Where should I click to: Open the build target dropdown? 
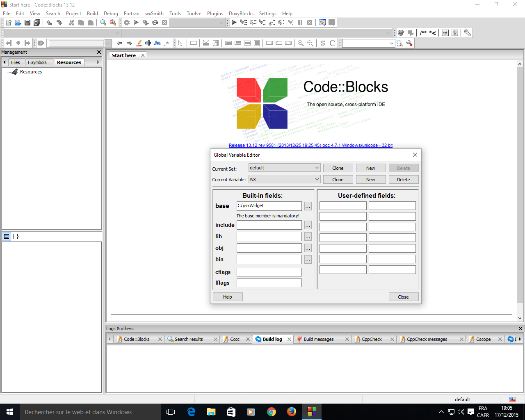(x=197, y=23)
